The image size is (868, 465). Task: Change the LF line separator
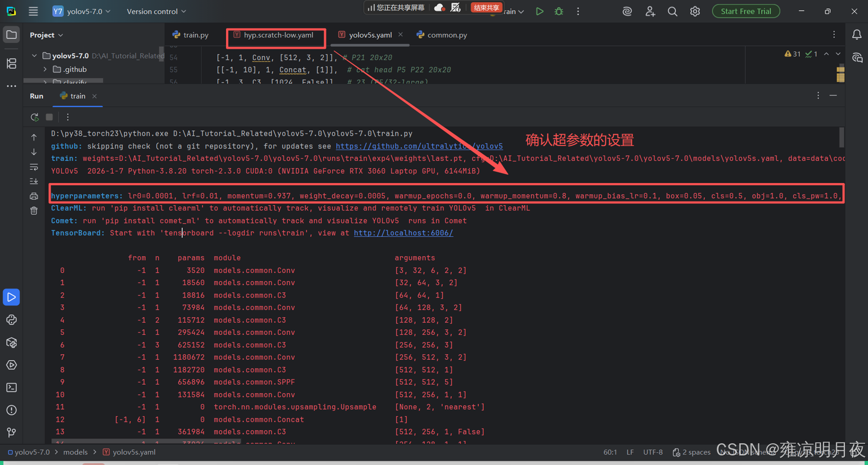[x=630, y=452]
